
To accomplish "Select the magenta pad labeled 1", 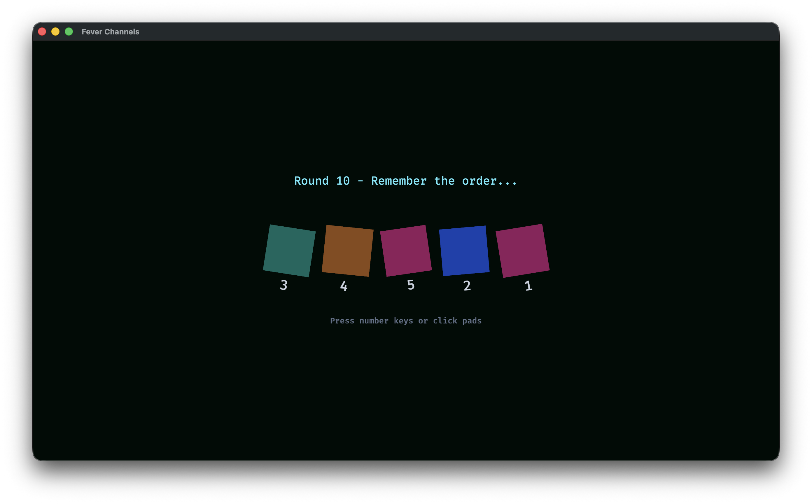I will [522, 251].
